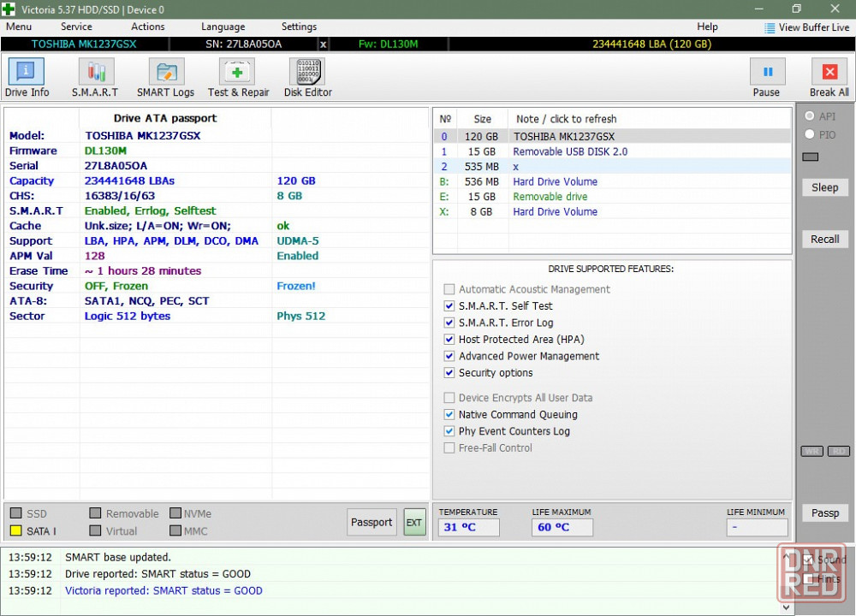The width and height of the screenshot is (856, 616).
Task: Click 234441648 LBA (120 GB) header text
Action: coord(651,44)
